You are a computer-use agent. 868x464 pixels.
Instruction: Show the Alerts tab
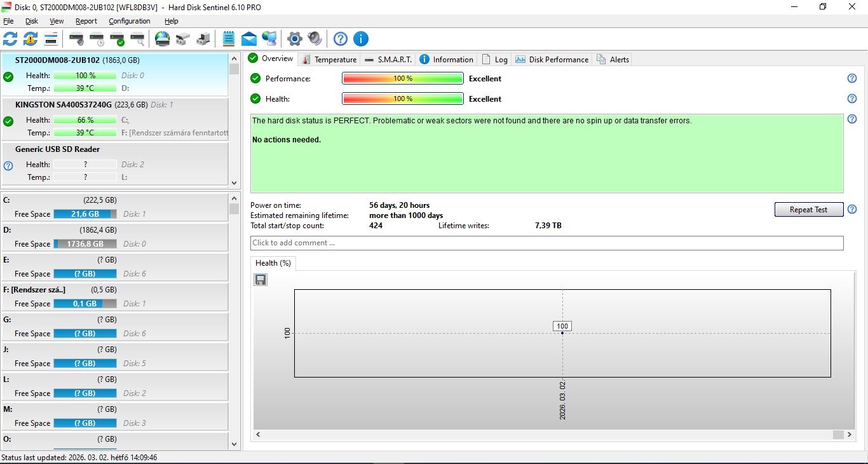click(613, 59)
